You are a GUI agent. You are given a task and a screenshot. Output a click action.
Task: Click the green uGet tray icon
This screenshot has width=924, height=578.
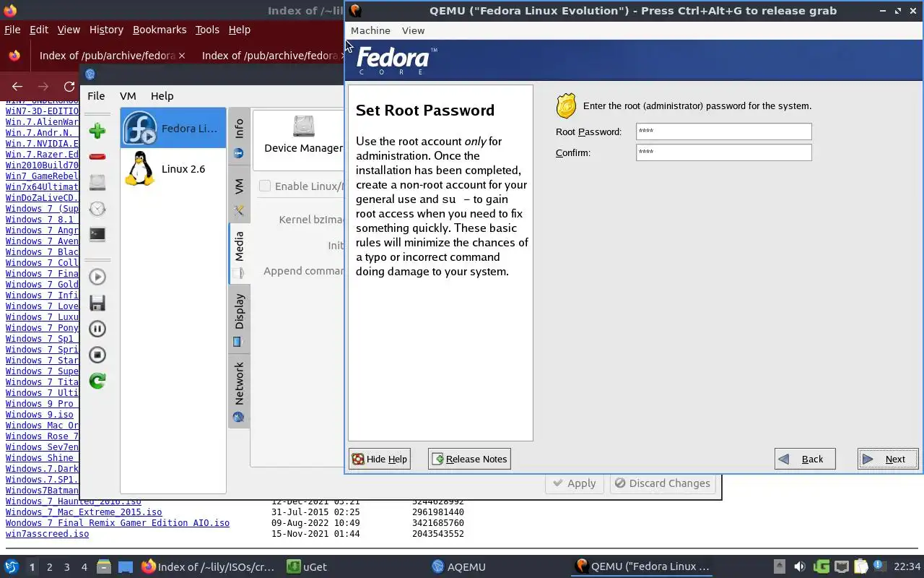(821, 566)
